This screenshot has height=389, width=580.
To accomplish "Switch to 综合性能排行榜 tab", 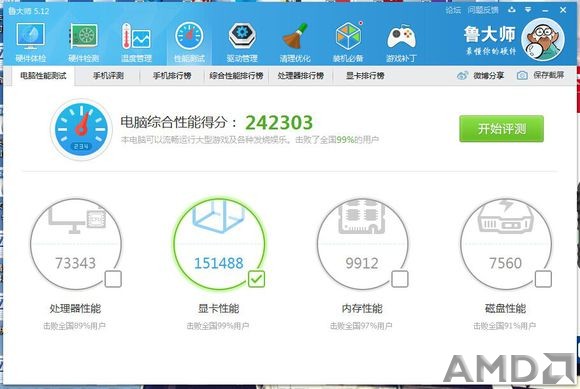I will click(x=236, y=76).
